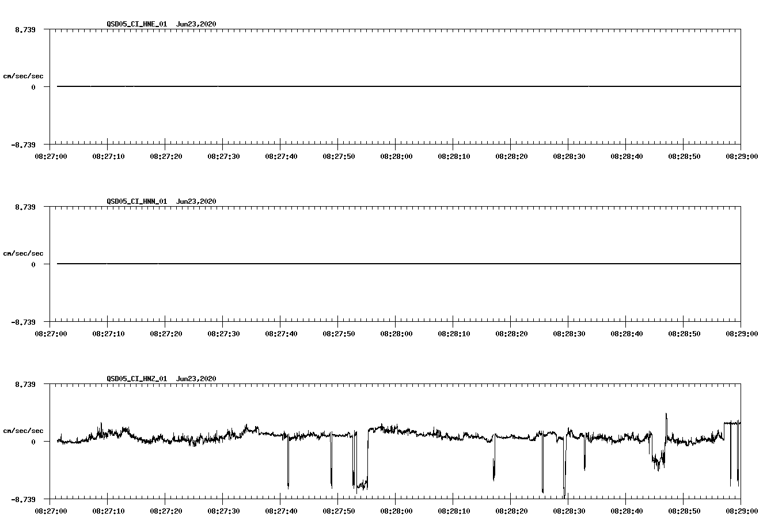
Task: Click the HNE plot's 08:27:10 time label
Action: [x=108, y=156]
